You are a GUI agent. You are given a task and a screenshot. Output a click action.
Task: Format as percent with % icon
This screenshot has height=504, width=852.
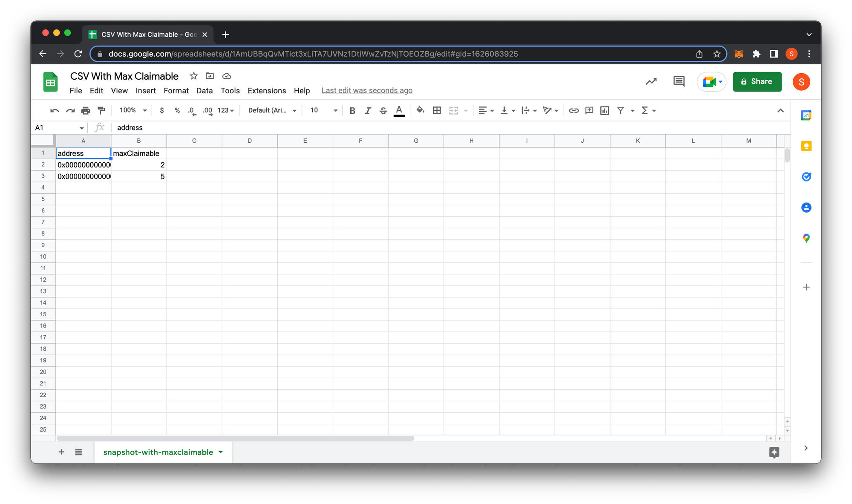coord(177,110)
